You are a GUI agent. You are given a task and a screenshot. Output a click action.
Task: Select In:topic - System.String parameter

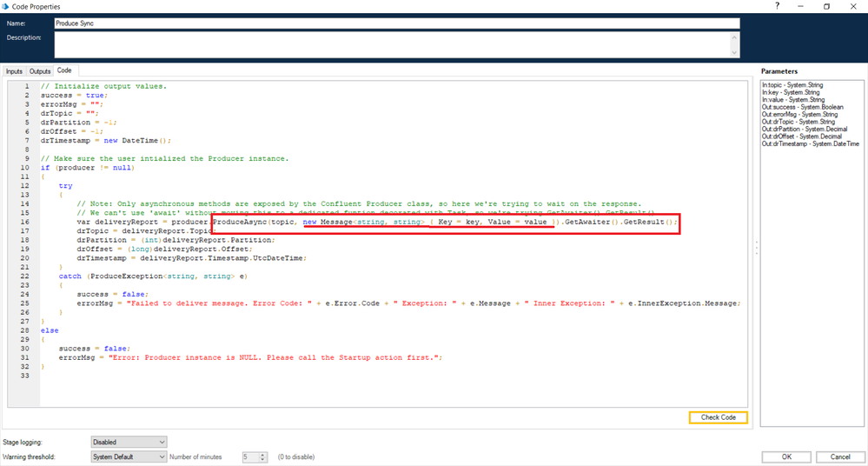(792, 85)
